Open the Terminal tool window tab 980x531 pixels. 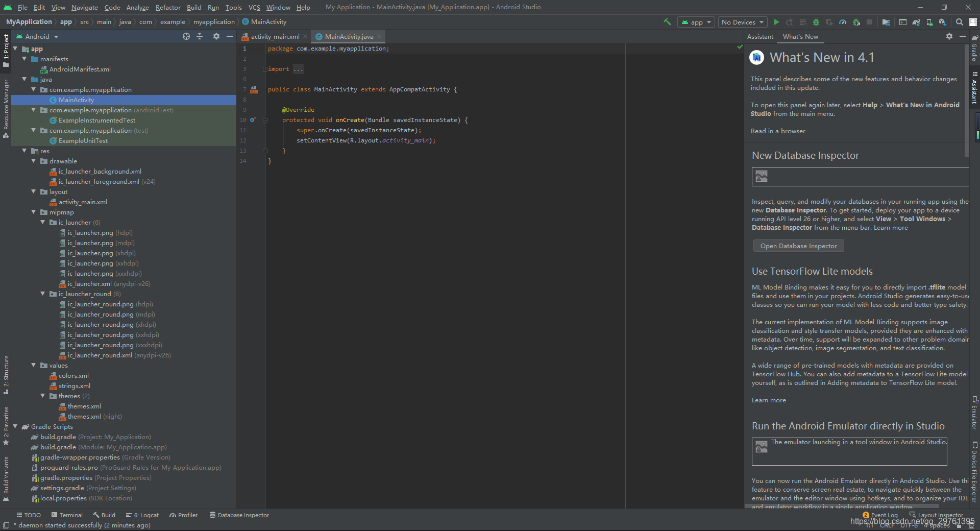coord(67,515)
